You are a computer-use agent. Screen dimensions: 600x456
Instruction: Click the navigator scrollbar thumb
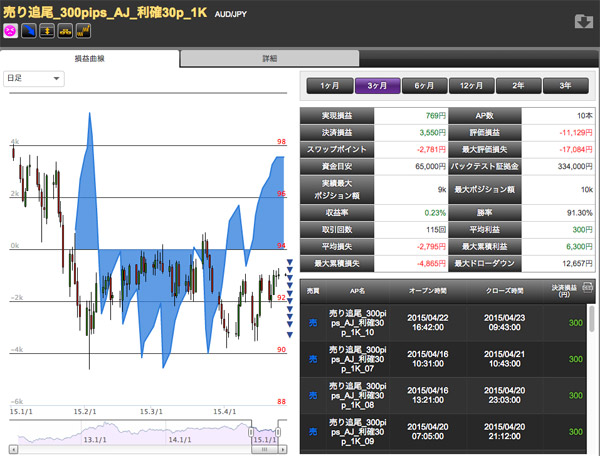[265, 449]
